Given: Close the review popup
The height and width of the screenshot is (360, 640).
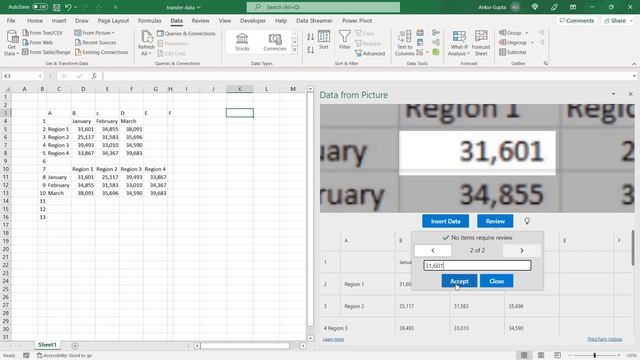Looking at the screenshot, I should point(496,281).
